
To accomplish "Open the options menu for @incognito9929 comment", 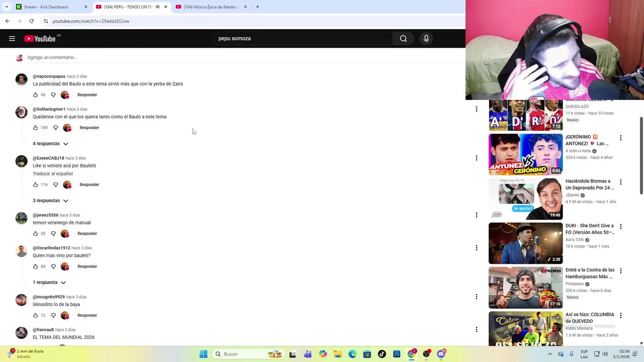I will [476, 297].
